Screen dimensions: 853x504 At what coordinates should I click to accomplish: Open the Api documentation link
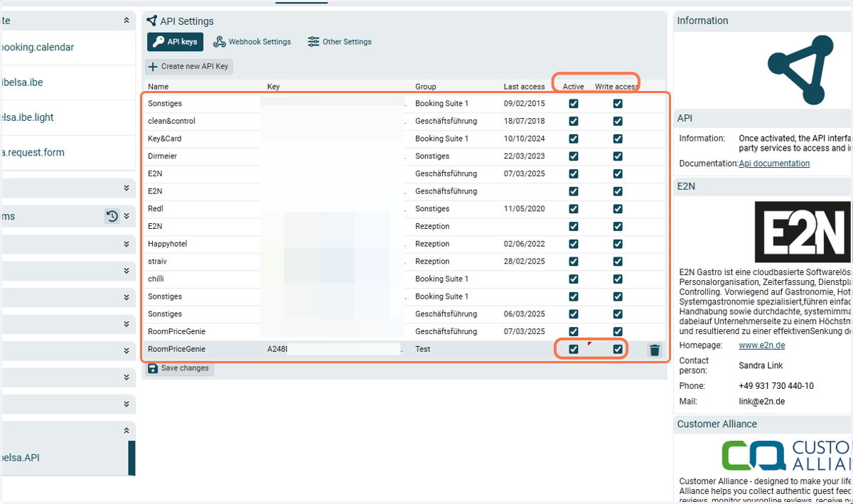coord(774,163)
